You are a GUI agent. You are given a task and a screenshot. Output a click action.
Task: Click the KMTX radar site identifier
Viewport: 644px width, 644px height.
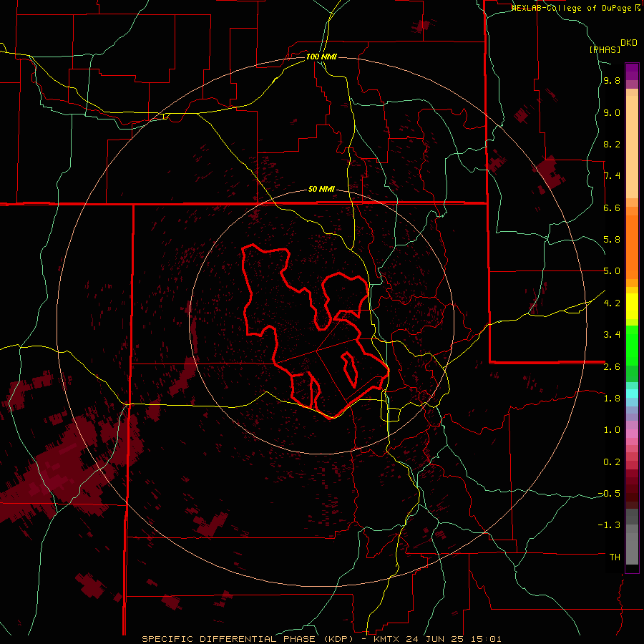click(x=388, y=639)
